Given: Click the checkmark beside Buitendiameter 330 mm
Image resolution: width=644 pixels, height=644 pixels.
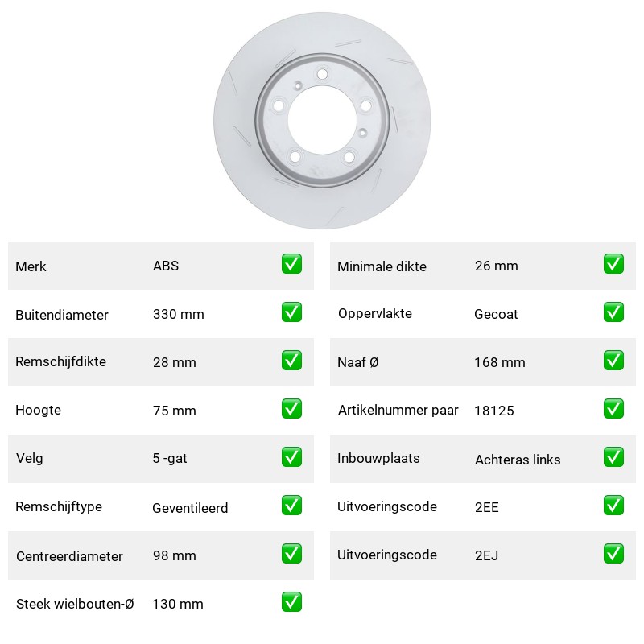Looking at the screenshot, I should [291, 312].
